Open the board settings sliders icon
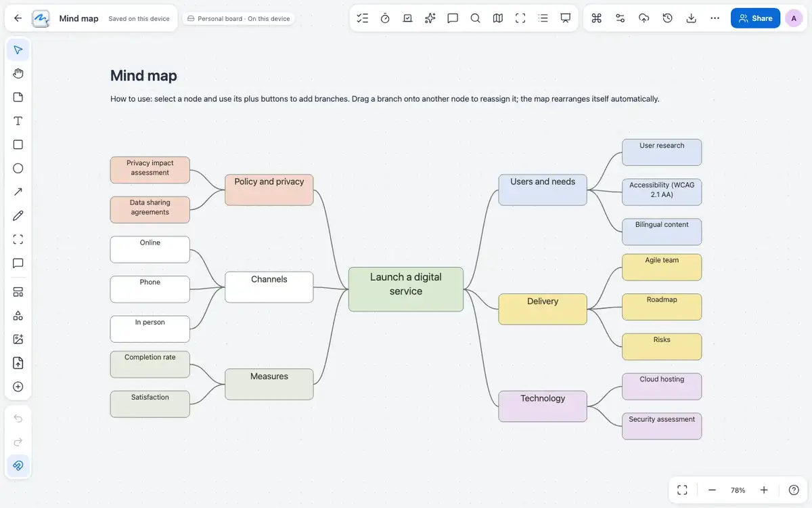This screenshot has width=812, height=508. (x=620, y=18)
